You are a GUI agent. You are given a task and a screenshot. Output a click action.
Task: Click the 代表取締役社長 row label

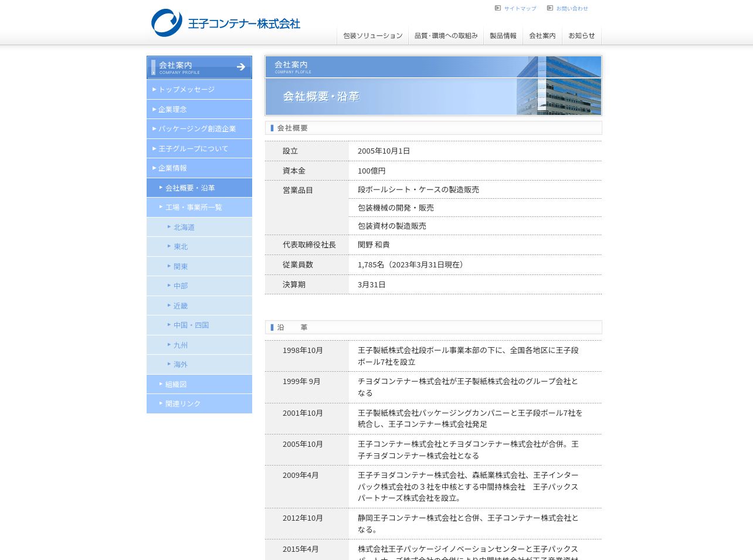(309, 245)
